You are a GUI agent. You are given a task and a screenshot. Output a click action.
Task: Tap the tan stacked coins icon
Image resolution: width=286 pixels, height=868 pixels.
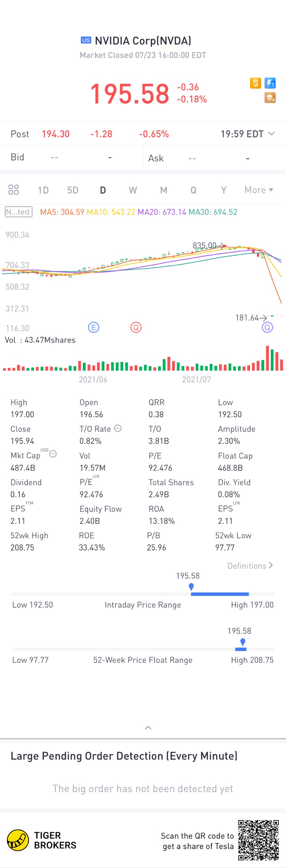click(x=270, y=98)
